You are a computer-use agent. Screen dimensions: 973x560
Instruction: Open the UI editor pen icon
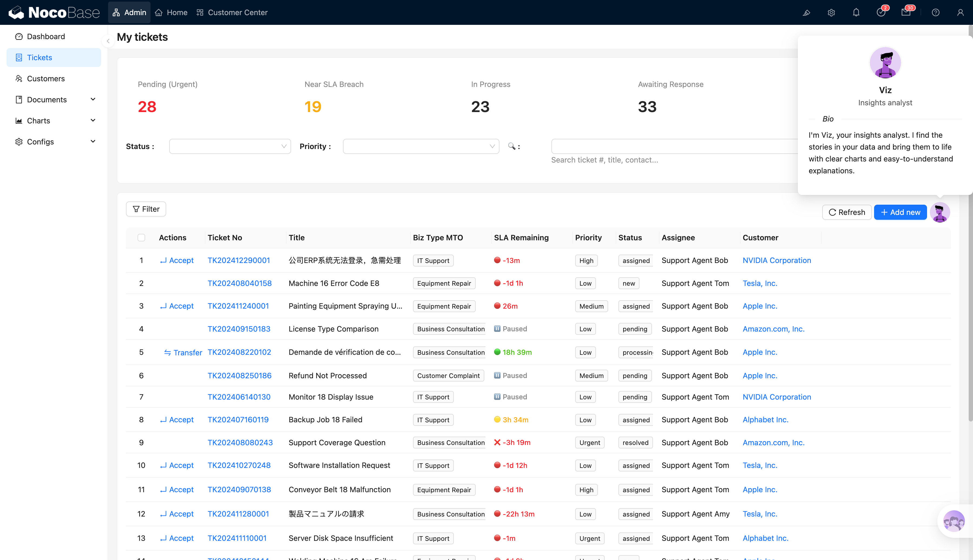click(806, 12)
